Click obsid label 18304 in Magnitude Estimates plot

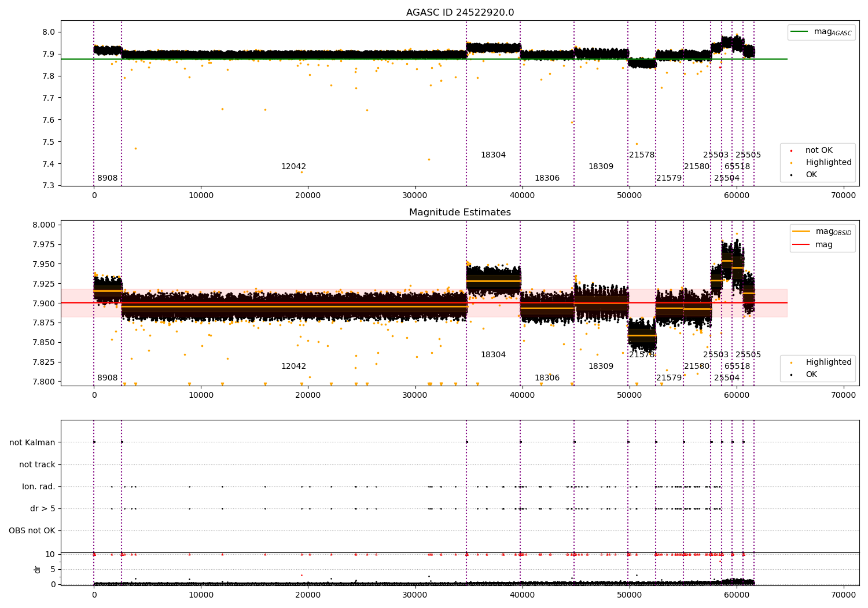(x=494, y=355)
